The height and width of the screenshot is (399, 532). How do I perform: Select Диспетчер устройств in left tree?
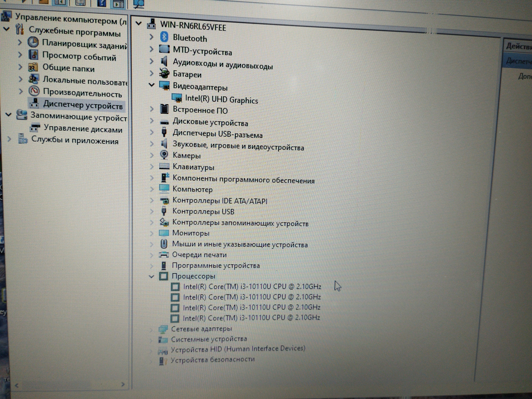83,105
